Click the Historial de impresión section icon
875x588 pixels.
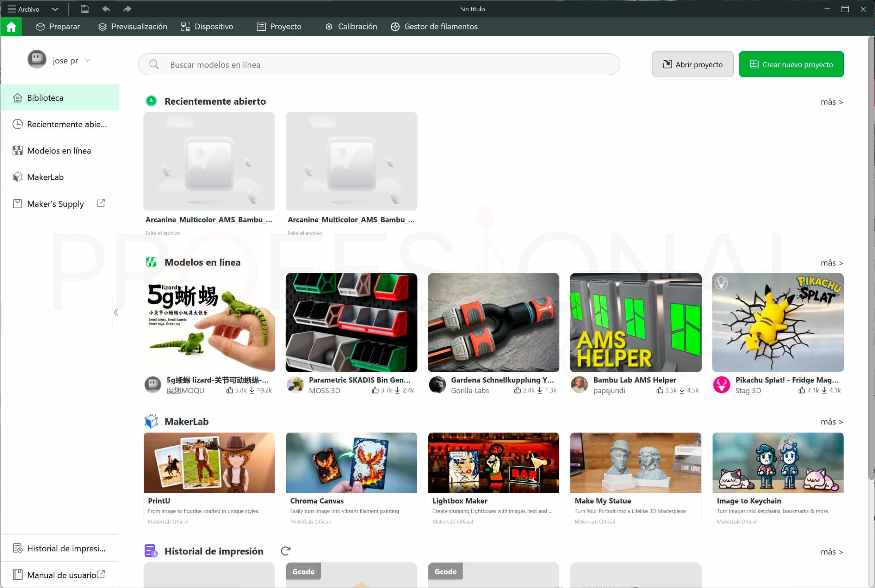151,551
